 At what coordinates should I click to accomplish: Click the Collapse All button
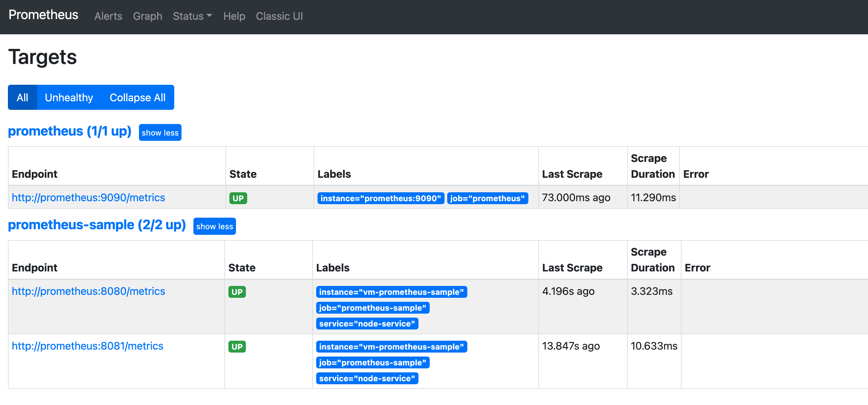point(138,97)
